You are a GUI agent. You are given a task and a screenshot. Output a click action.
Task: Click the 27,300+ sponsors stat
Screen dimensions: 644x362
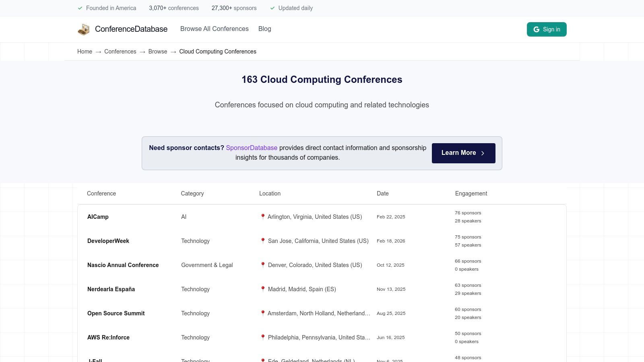(234, 8)
